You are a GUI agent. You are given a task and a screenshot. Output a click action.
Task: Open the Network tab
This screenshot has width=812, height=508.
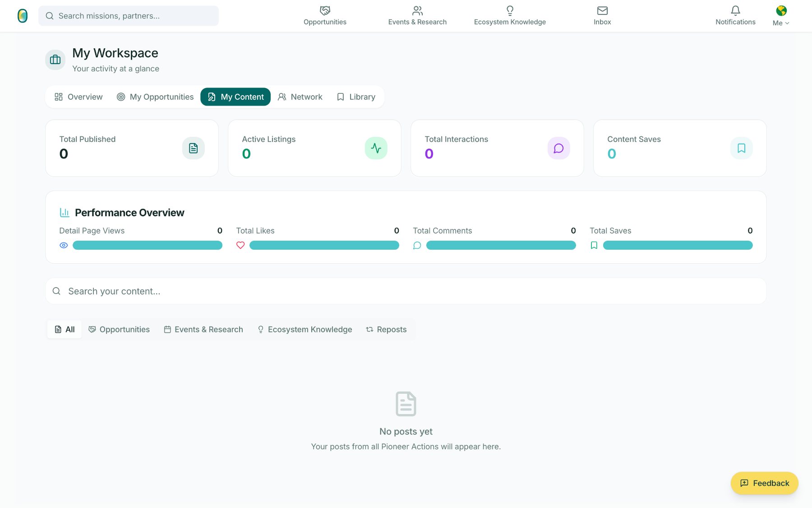300,97
